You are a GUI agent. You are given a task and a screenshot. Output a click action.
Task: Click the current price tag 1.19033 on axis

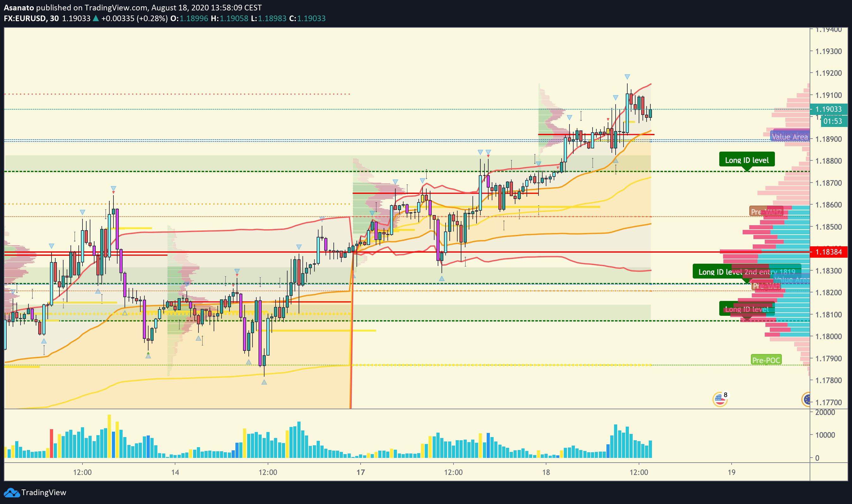pyautogui.click(x=829, y=109)
